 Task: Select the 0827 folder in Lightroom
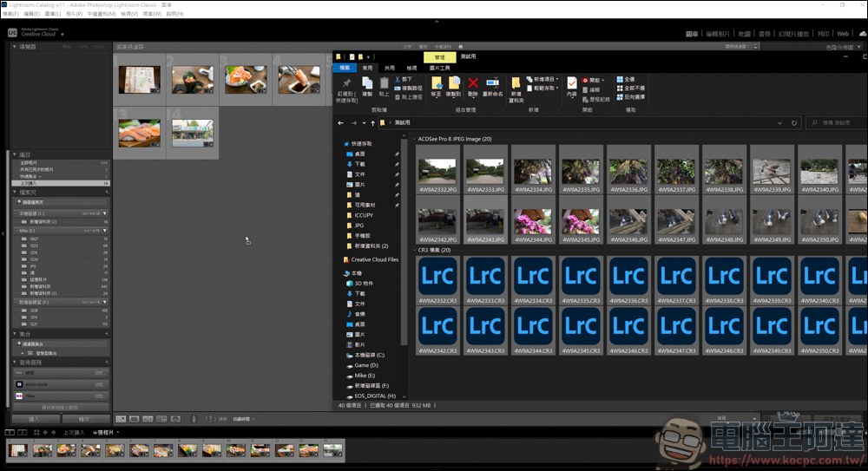(x=61, y=239)
